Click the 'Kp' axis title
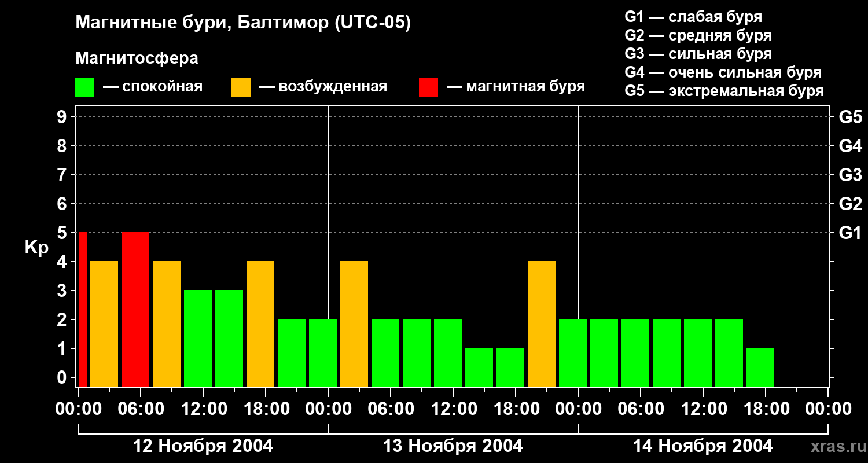This screenshot has height=463, width=868. 36,248
